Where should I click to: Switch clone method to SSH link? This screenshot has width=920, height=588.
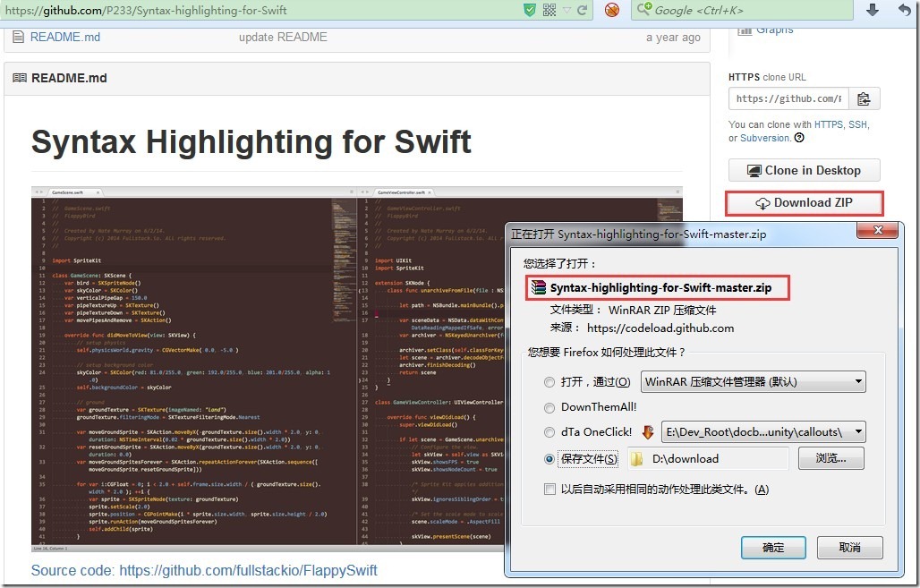857,124
